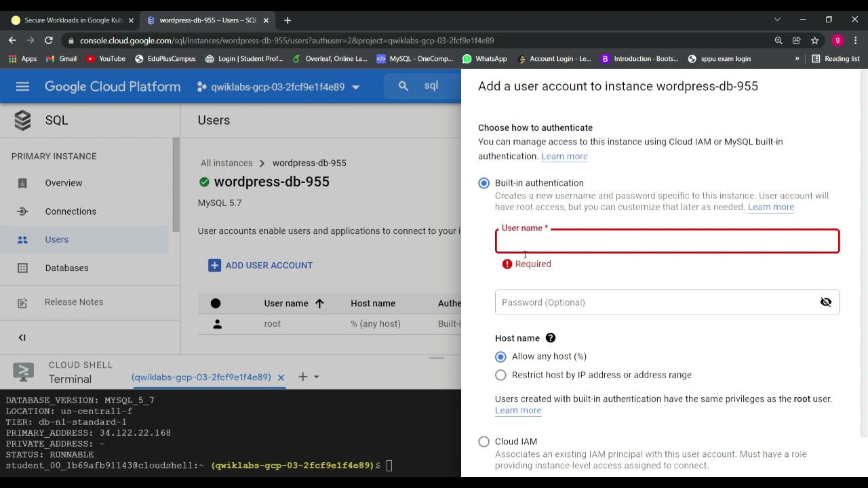Switch to wordpress-db-955 Users browser tab
This screenshot has height=488, width=868.
coord(208,20)
